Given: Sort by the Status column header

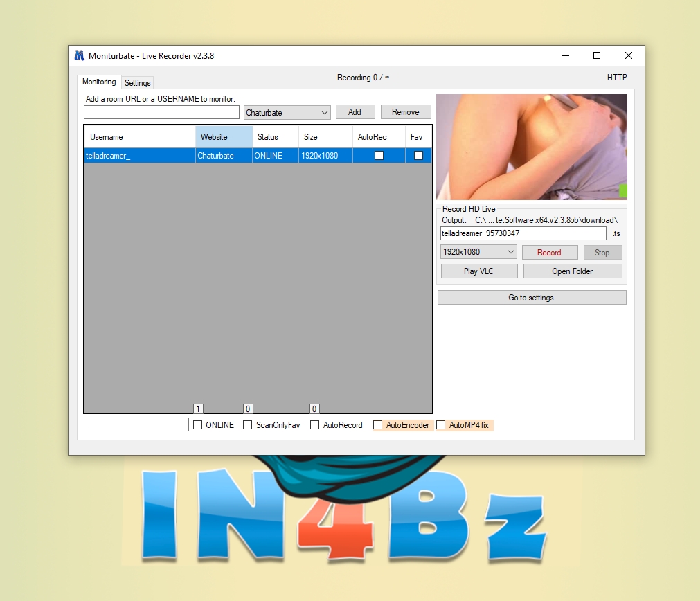Looking at the screenshot, I should 276,137.
